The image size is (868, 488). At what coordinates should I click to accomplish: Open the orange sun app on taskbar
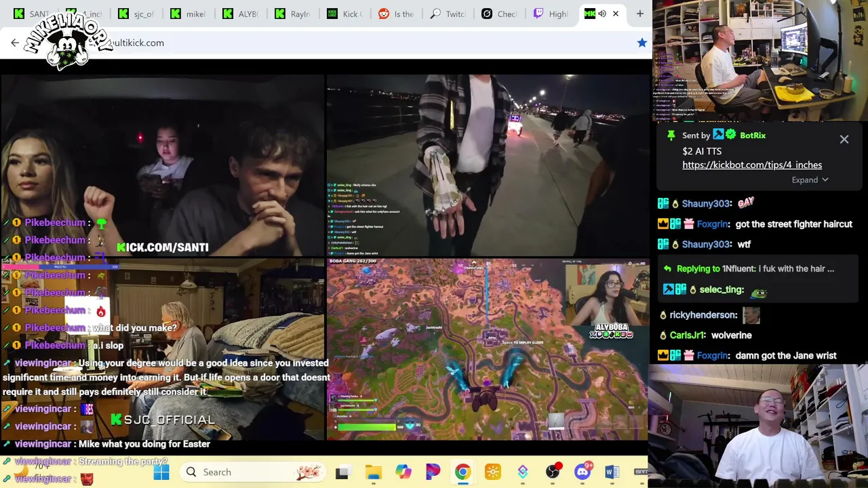[x=492, y=472]
